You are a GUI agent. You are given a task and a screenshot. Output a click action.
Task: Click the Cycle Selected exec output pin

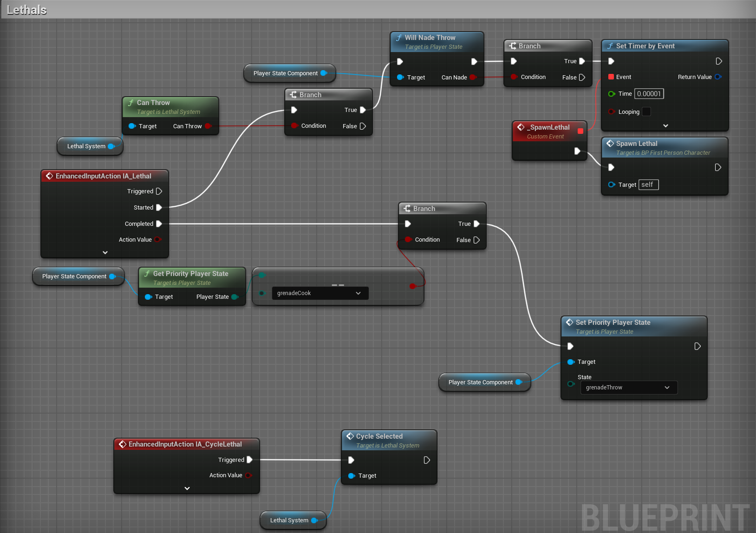click(x=427, y=460)
